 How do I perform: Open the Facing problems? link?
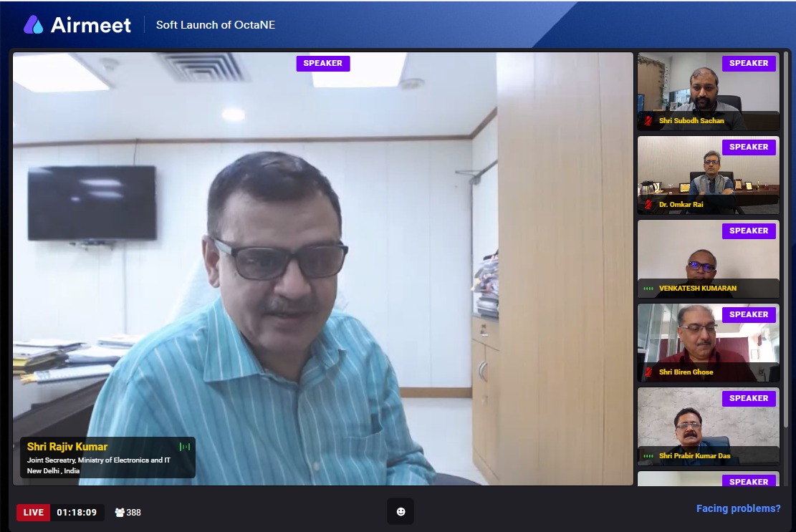pos(738,508)
